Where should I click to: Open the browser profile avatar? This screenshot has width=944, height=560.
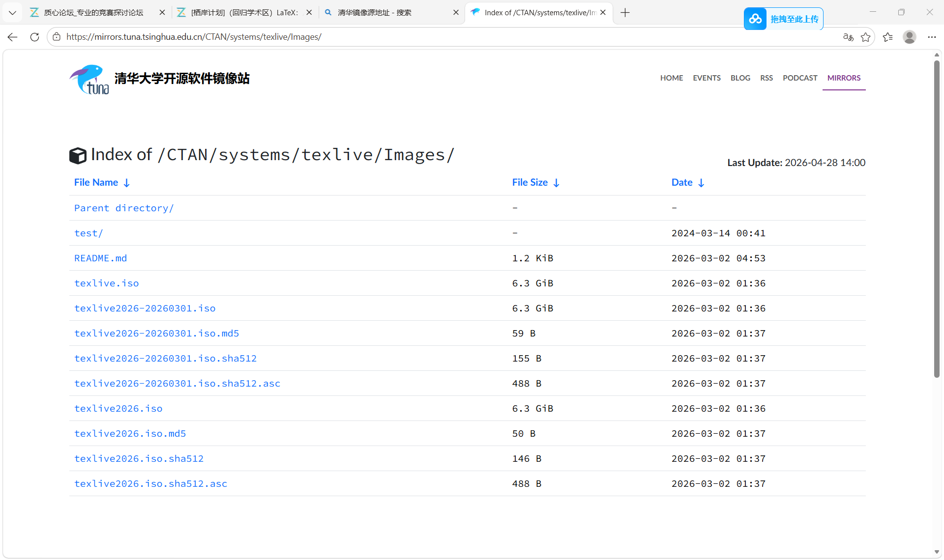pyautogui.click(x=910, y=37)
